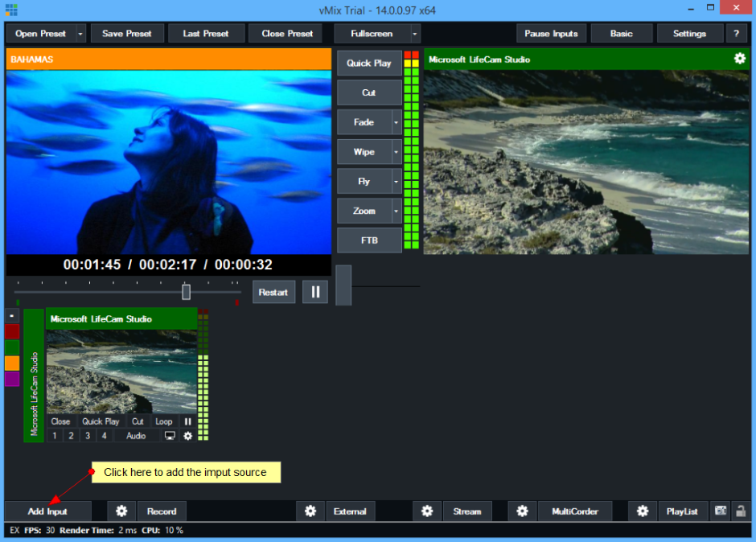Click the snapshot camera icon
The height and width of the screenshot is (542, 756).
tap(721, 511)
